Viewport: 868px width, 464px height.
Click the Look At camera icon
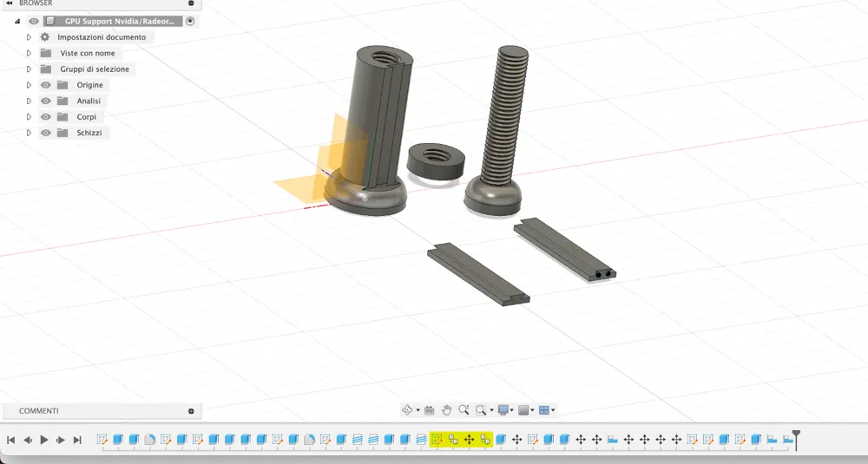point(429,410)
